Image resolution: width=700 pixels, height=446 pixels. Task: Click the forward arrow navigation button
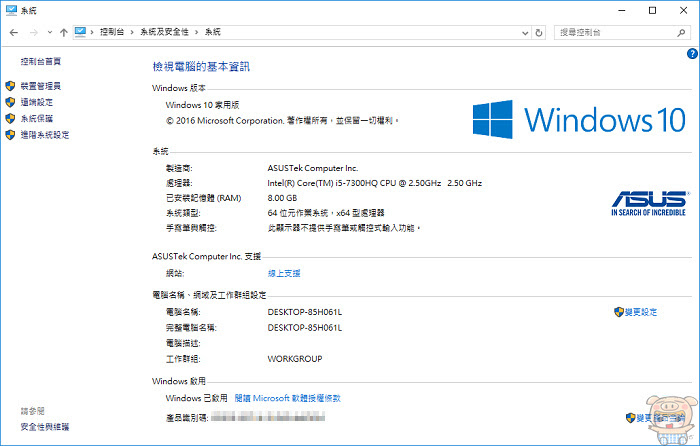tap(33, 33)
